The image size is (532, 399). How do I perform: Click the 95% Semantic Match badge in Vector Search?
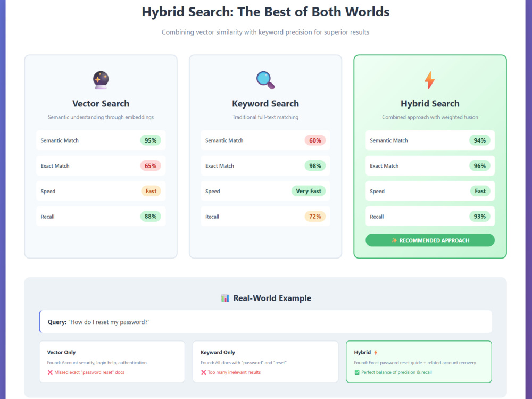click(151, 140)
